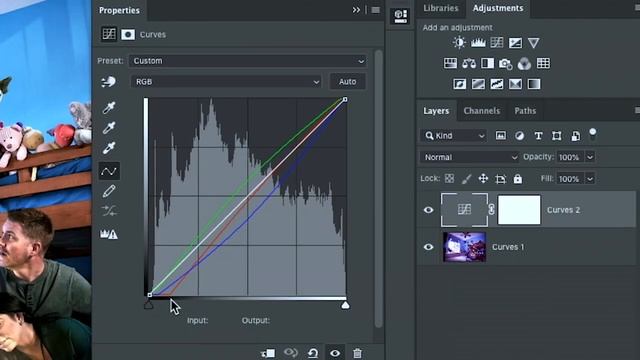Collapse Properties panel with double chevron
The width and height of the screenshot is (640, 360).
click(x=356, y=10)
